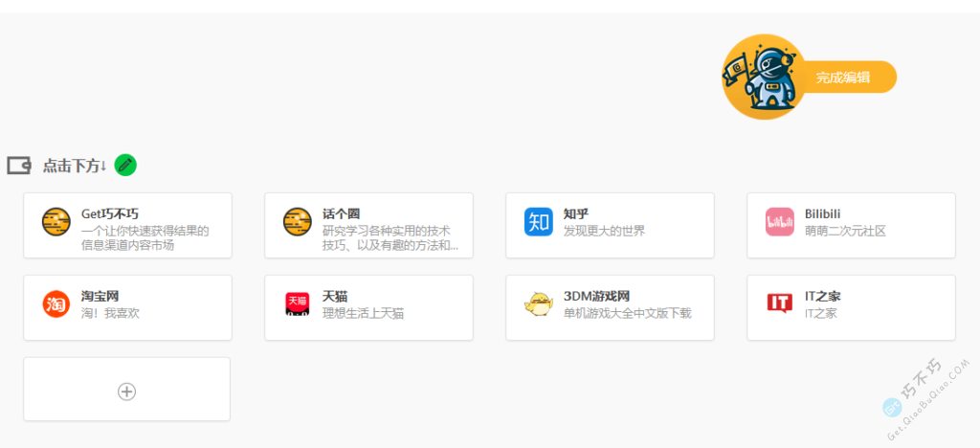Viewport: 980px width, 448px height.
Task: Click description 单机游戏大全中文版下载
Action: tap(628, 313)
